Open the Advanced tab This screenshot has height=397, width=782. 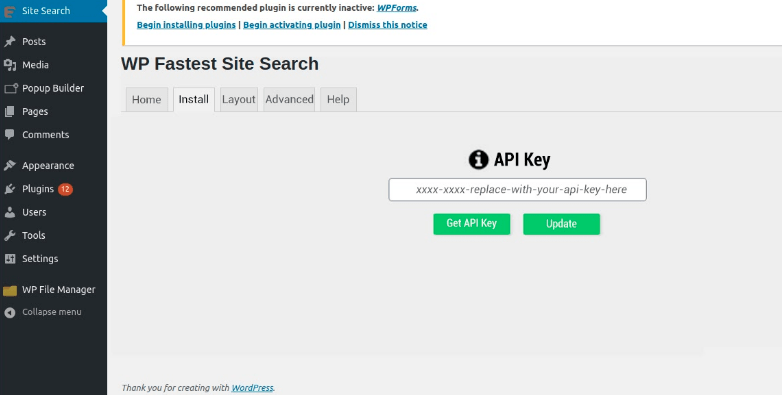pos(289,99)
